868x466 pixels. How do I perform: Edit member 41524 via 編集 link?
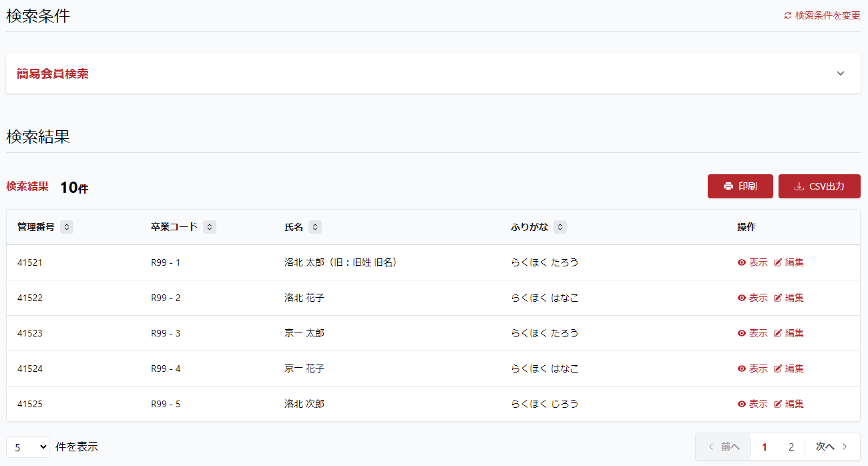coord(789,369)
